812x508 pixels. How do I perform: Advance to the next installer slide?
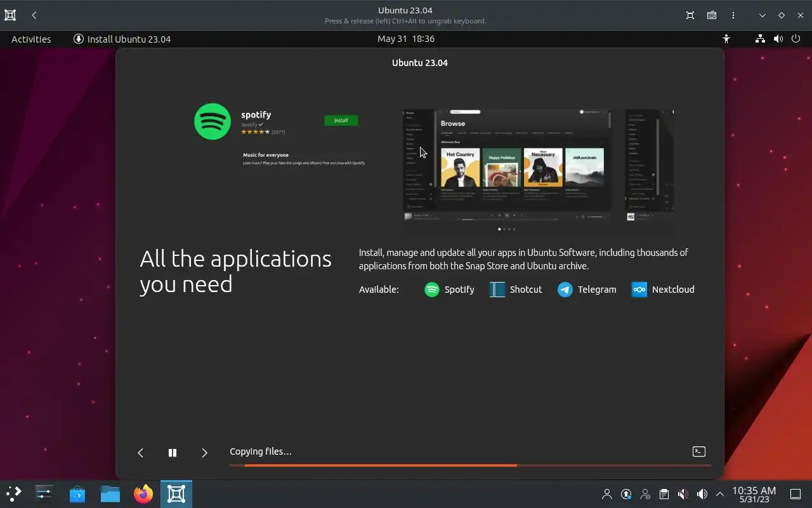click(x=204, y=453)
